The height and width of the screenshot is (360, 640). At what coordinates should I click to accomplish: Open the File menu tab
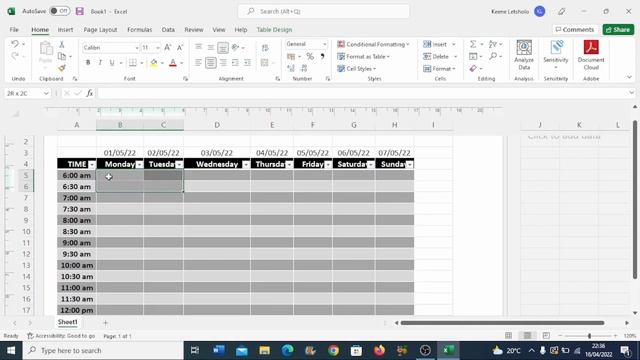coord(14,30)
